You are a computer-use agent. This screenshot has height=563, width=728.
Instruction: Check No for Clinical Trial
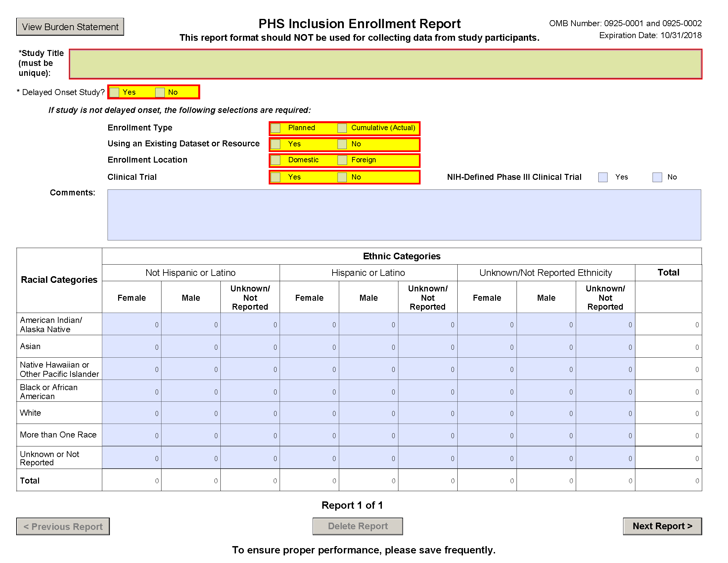(342, 177)
